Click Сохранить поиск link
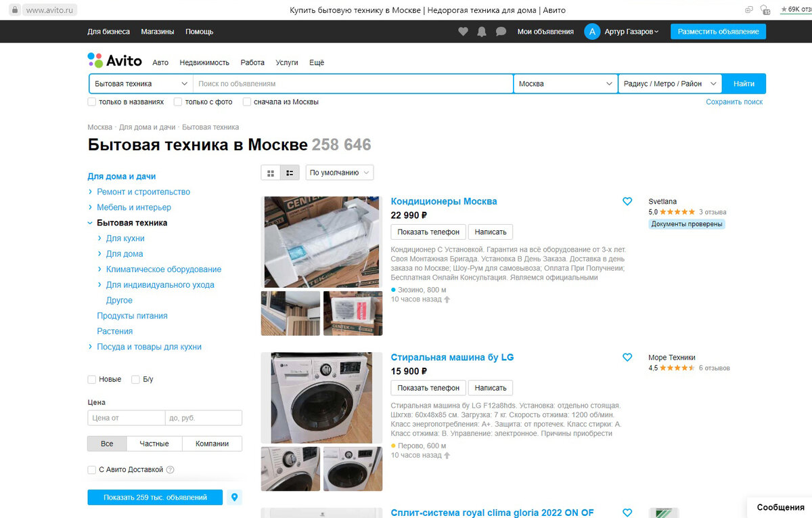This screenshot has width=812, height=518. point(734,102)
